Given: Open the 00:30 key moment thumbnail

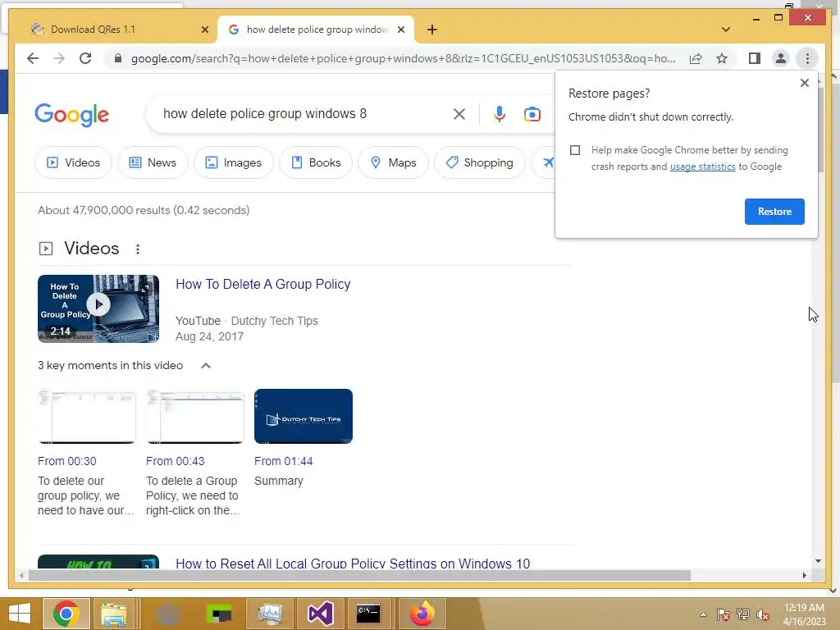Looking at the screenshot, I should click(87, 416).
